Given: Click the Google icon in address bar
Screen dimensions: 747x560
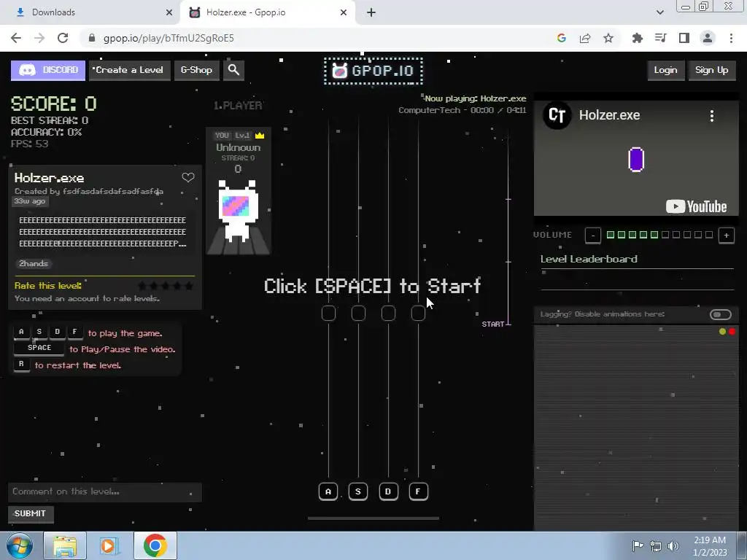Looking at the screenshot, I should coord(562,38).
